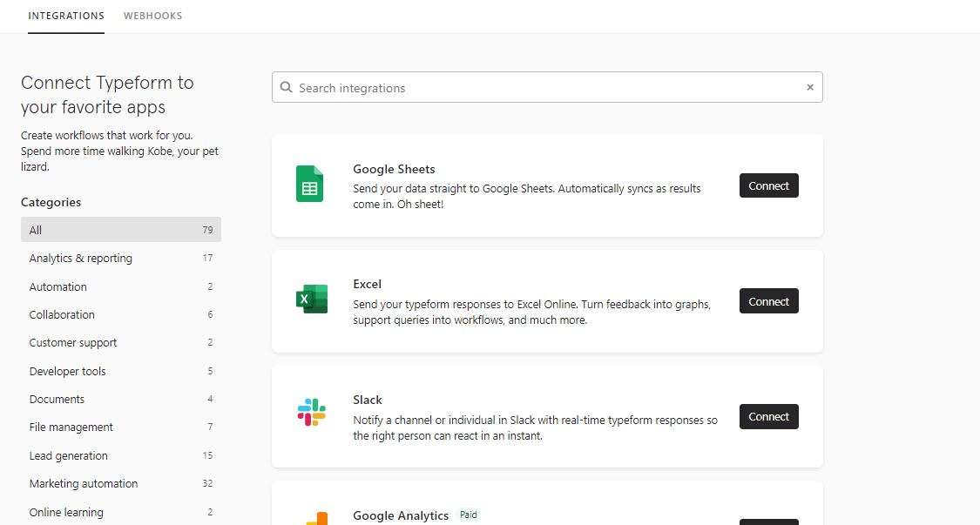
Task: Click the Google Sheets description text
Action: [527, 196]
